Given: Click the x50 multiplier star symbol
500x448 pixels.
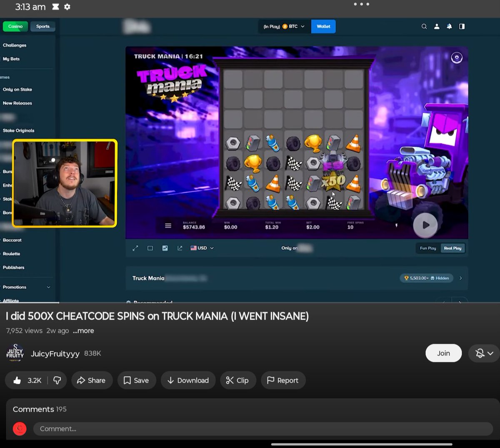Looking at the screenshot, I should 333,182.
